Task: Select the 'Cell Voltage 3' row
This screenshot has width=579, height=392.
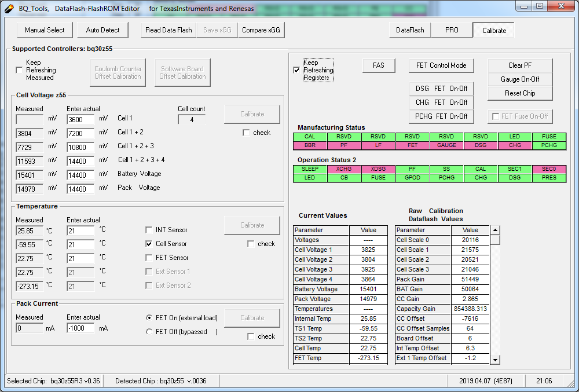Action: pyautogui.click(x=340, y=269)
